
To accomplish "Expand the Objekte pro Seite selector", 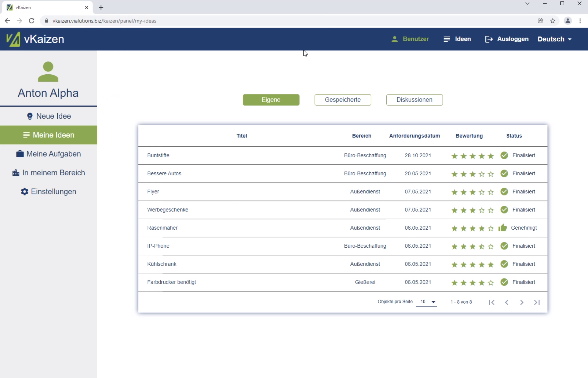I will [x=426, y=302].
